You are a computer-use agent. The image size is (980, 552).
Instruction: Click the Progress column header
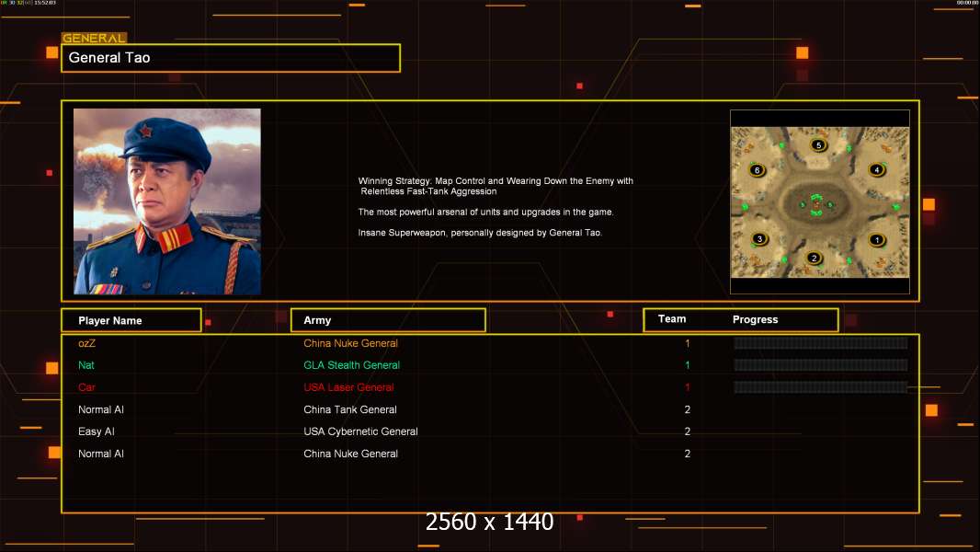coord(755,319)
